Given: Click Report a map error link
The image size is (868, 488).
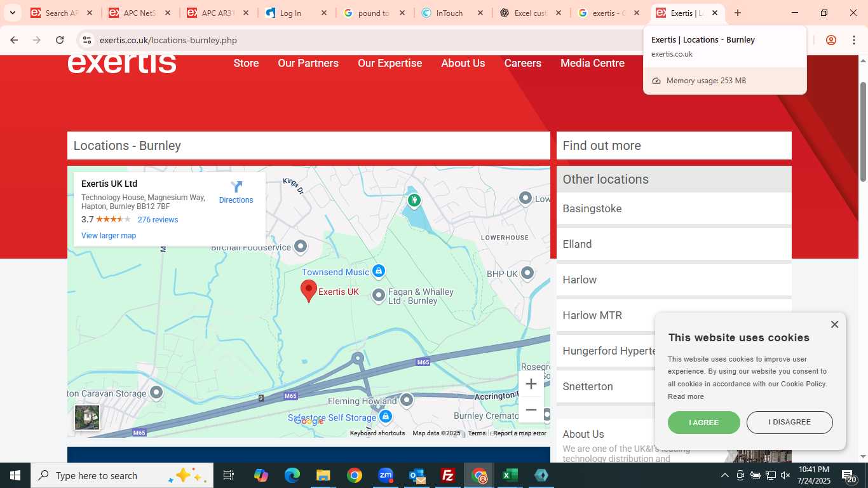Looking at the screenshot, I should coord(520,433).
